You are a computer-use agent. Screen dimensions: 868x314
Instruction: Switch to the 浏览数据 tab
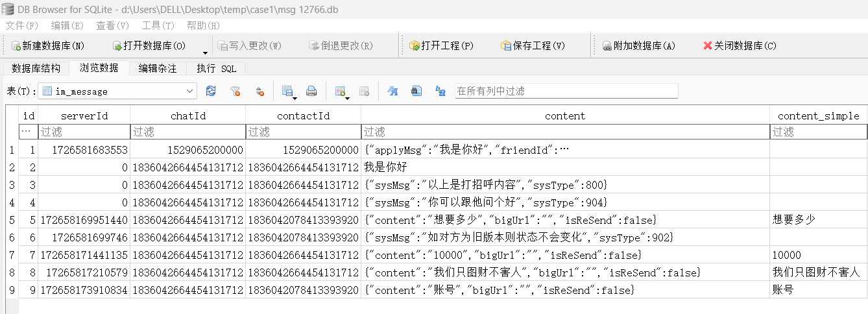(x=99, y=67)
